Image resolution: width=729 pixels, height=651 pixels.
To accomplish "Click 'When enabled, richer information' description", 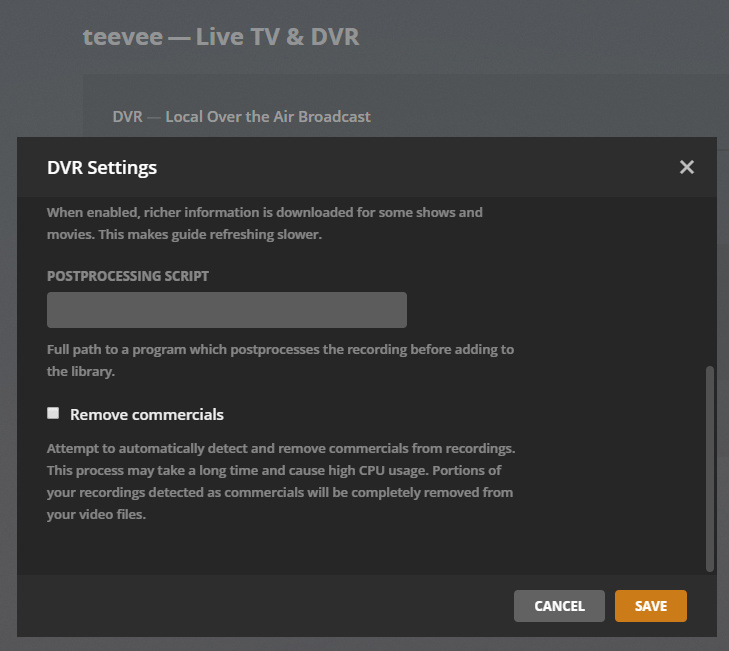I will coord(265,223).
